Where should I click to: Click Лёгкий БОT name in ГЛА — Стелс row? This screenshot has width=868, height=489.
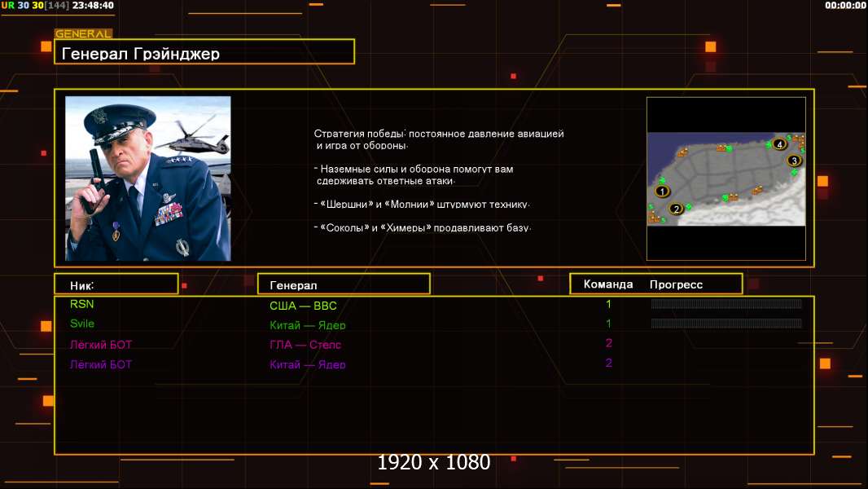tap(101, 345)
